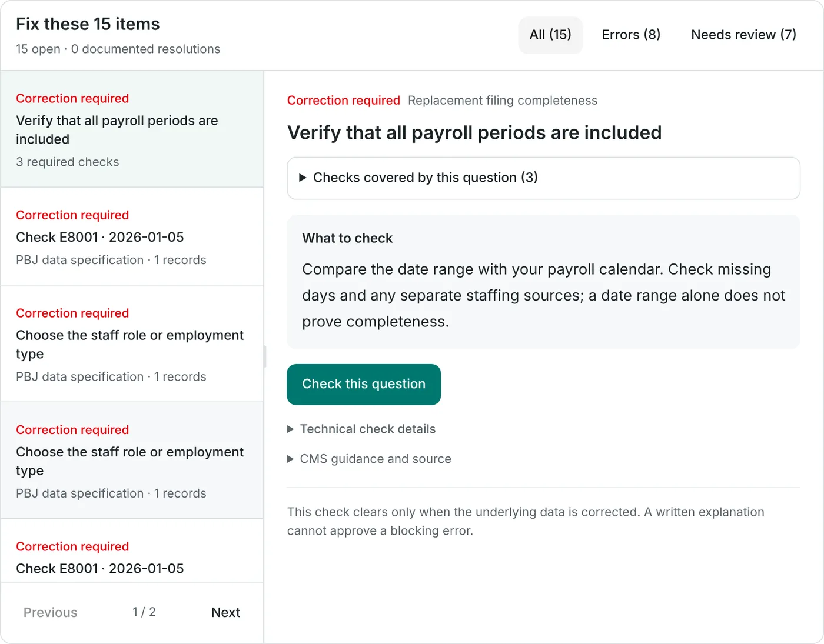Switch to the Errors (8) tab
Viewport: 824px width, 644px height.
point(631,35)
